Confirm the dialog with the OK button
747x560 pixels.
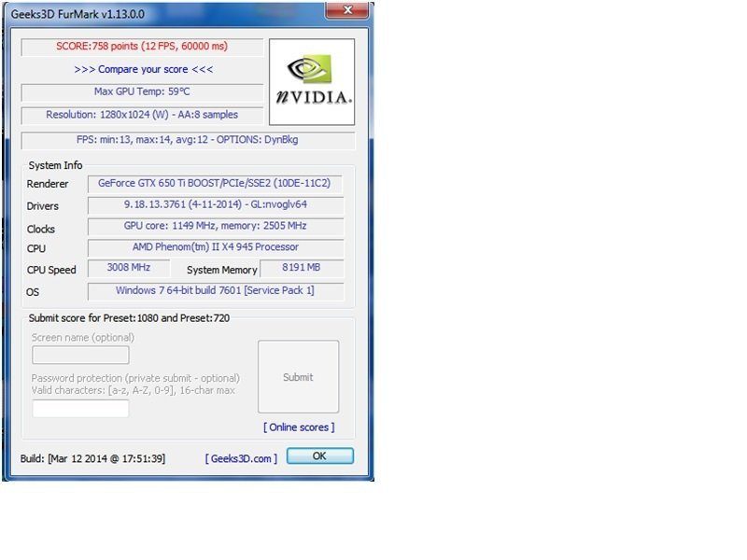click(319, 455)
